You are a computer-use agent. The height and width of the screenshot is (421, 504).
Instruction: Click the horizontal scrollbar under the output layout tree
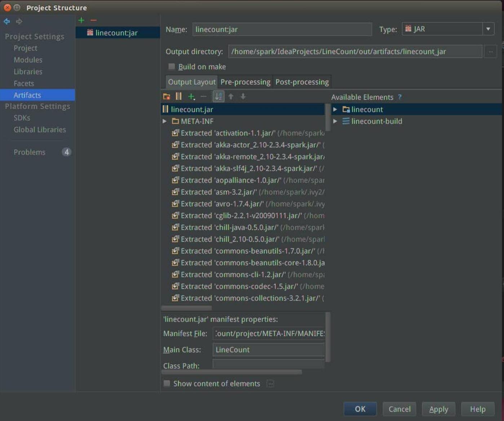[x=187, y=308]
